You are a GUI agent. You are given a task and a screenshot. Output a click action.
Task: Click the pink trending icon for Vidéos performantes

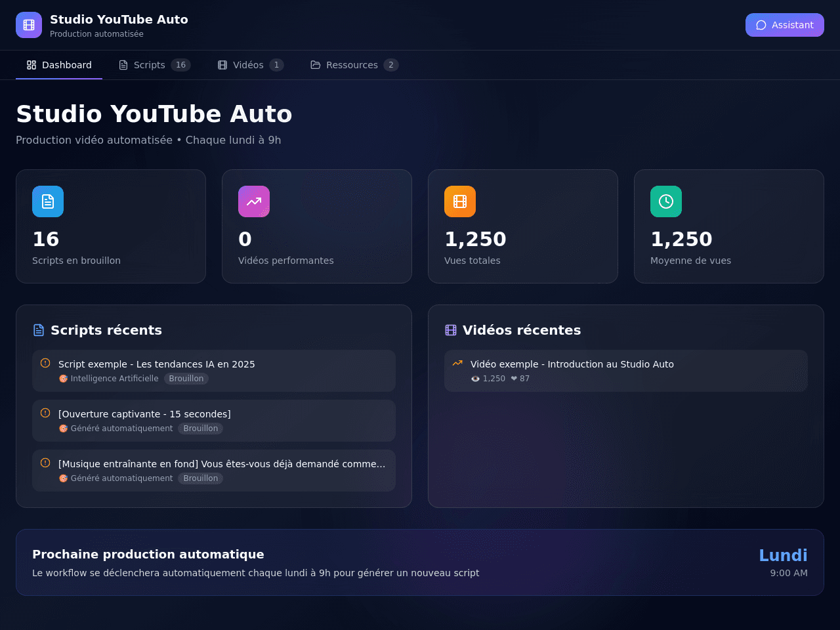tap(254, 201)
